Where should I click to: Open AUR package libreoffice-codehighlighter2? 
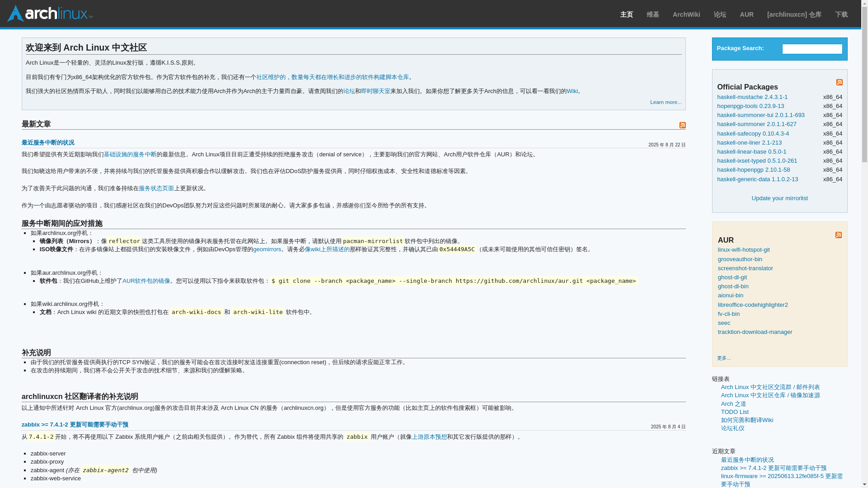tap(752, 305)
